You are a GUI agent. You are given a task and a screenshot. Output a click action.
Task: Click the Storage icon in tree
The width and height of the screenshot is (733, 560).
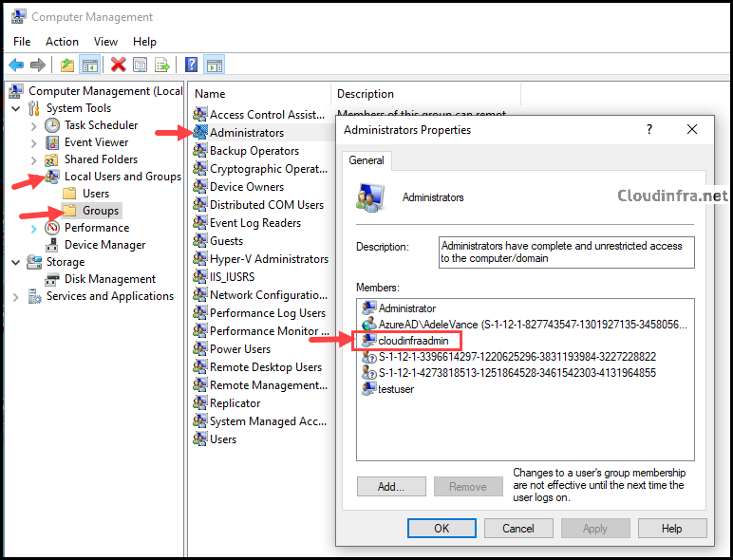(34, 262)
